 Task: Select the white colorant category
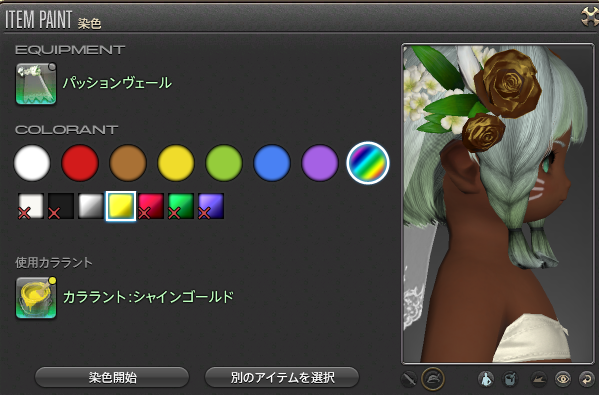32,163
